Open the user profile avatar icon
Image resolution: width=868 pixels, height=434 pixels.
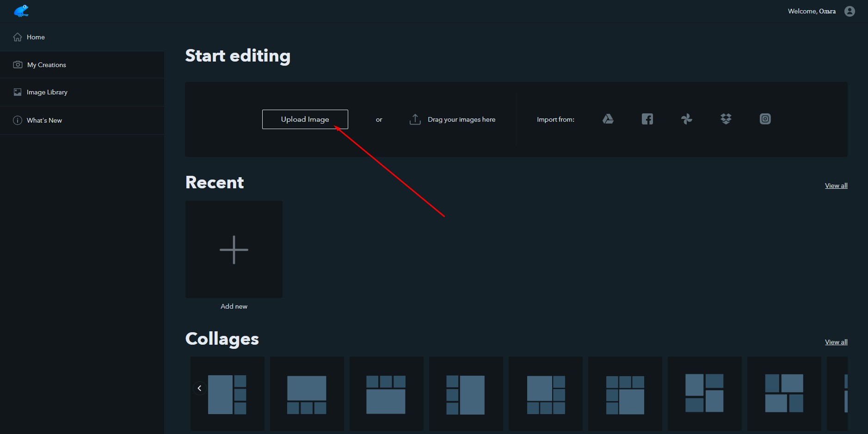pos(850,11)
